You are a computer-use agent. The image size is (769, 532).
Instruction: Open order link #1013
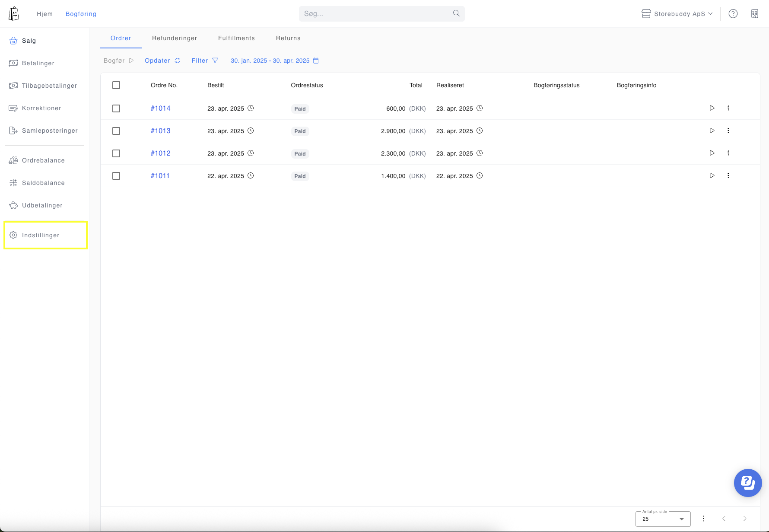pyautogui.click(x=160, y=131)
